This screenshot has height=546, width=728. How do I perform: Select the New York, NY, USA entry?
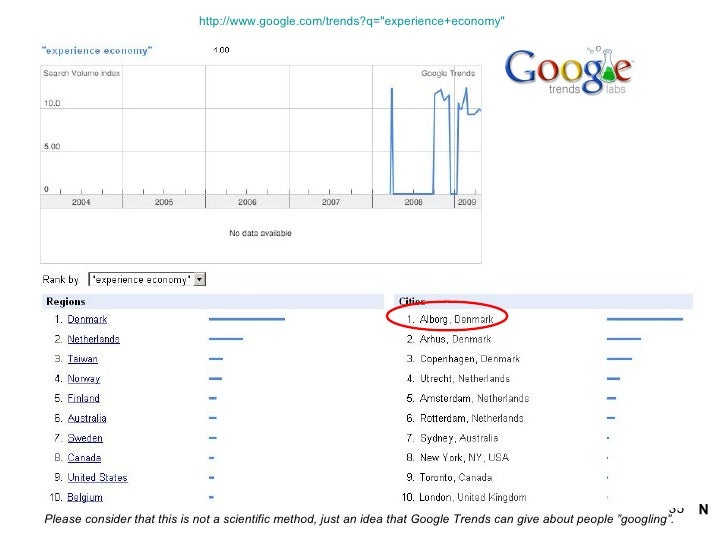(x=464, y=458)
